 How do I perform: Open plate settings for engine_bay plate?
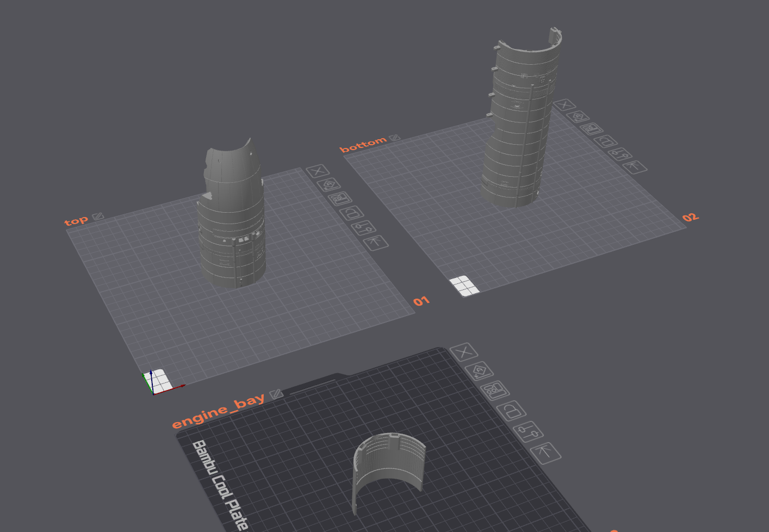(528, 432)
